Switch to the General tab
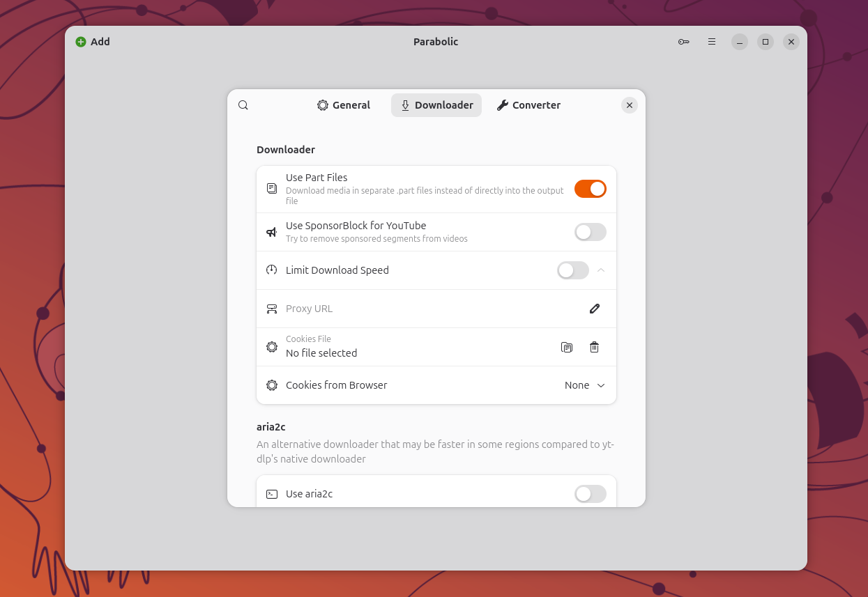Viewport: 868px width, 597px height. pos(344,105)
